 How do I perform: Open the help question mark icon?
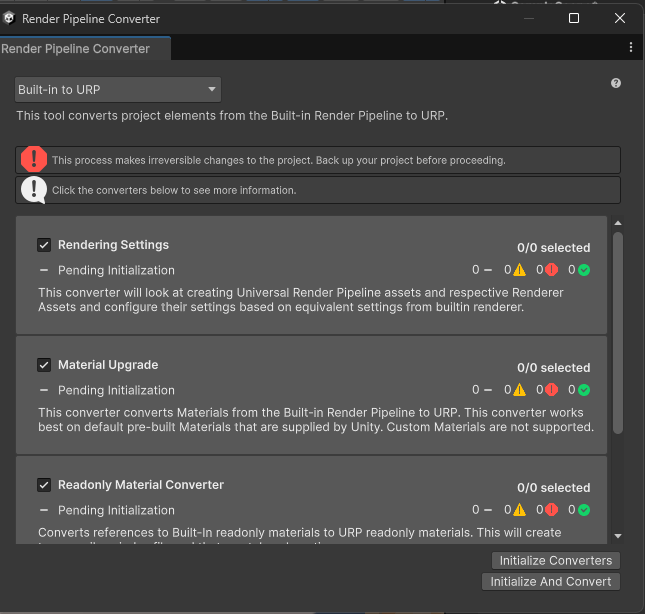pos(615,83)
